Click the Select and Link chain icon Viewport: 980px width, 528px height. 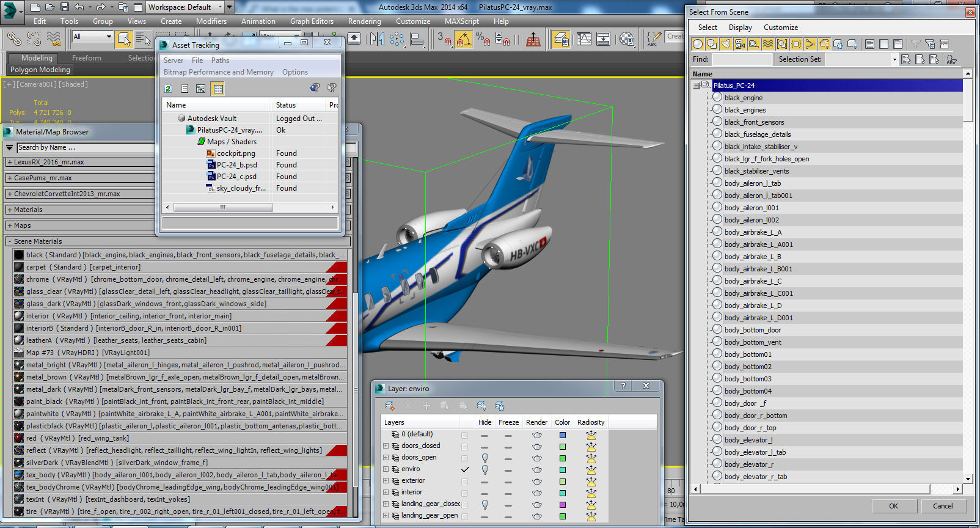(13, 39)
